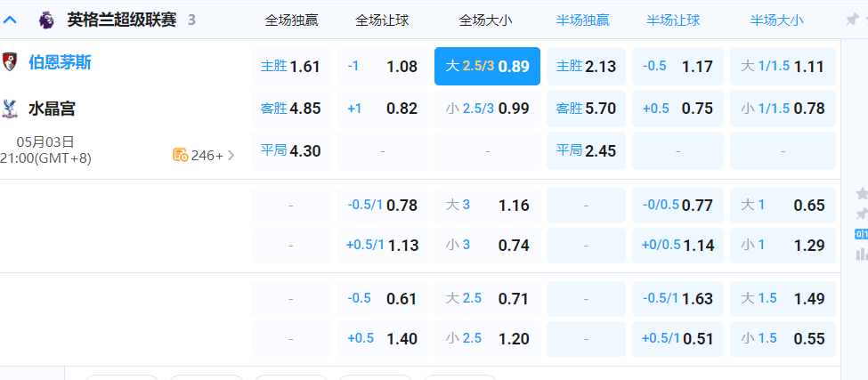Bet 大 2.5 at 0.71
The width and height of the screenshot is (868, 380).
487,299
